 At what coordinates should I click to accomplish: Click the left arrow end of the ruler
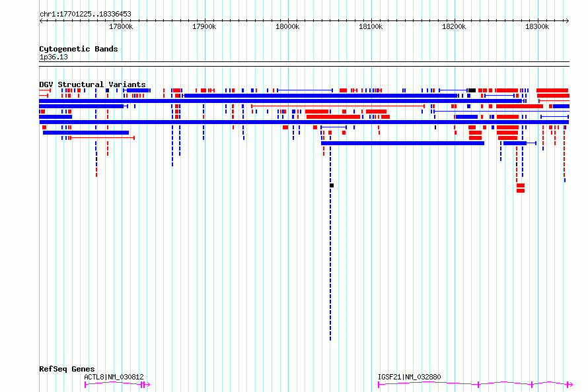41,20
